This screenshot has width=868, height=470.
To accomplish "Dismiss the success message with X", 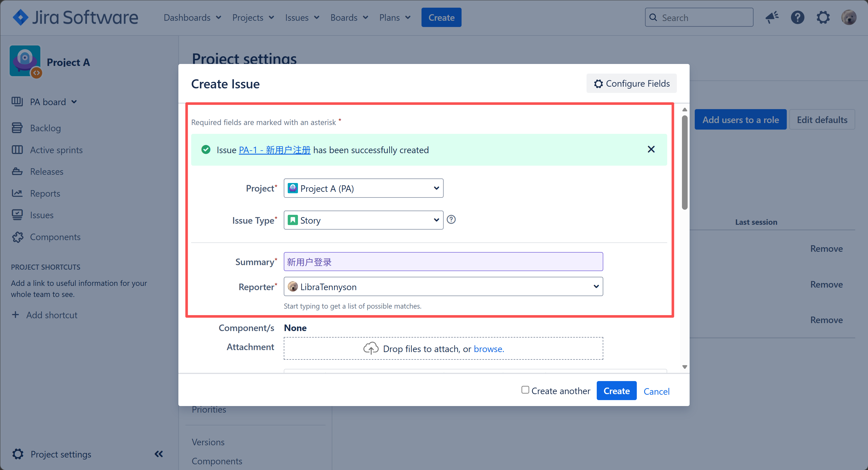I will (x=651, y=149).
